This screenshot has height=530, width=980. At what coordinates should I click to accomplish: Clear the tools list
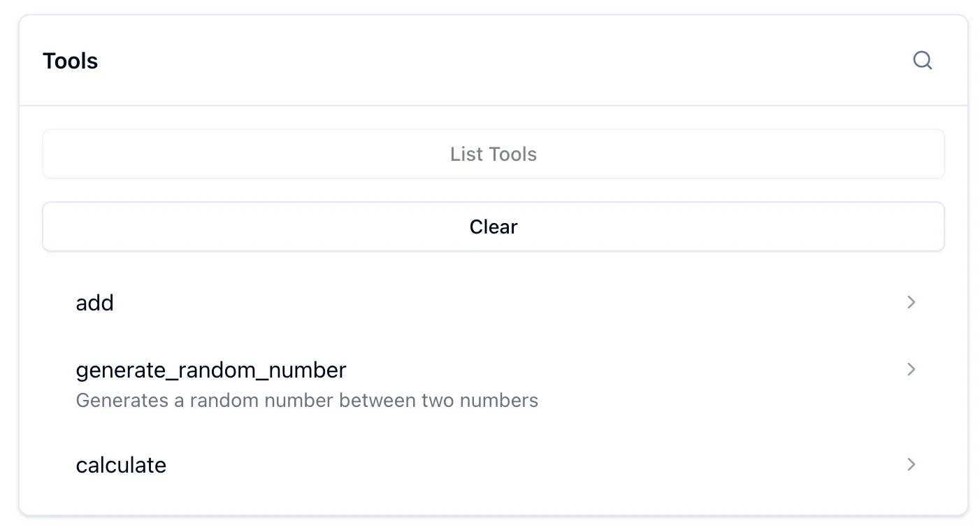493,227
